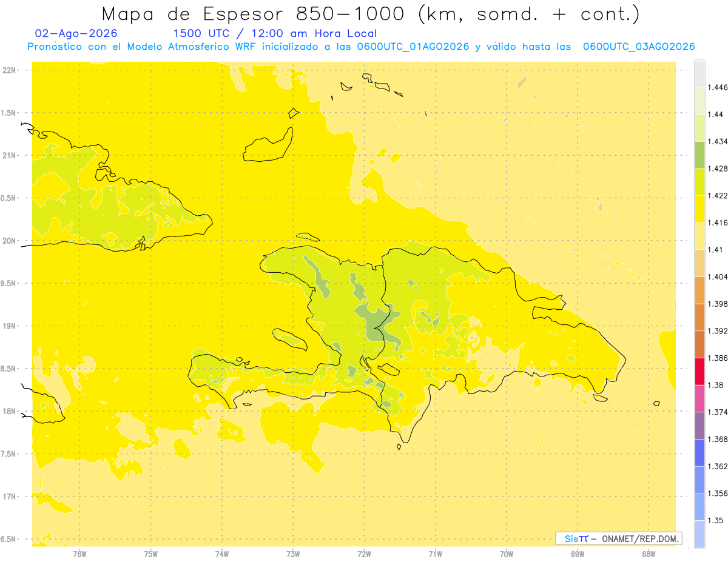The width and height of the screenshot is (728, 562).
Task: Select the orange legend band between 1.398 and 1.404
Action: (699, 290)
